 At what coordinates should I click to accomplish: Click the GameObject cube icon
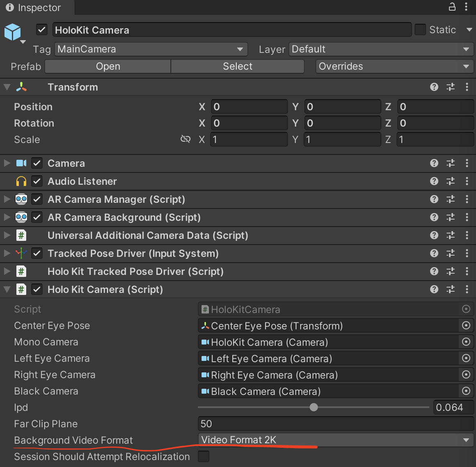pyautogui.click(x=13, y=32)
